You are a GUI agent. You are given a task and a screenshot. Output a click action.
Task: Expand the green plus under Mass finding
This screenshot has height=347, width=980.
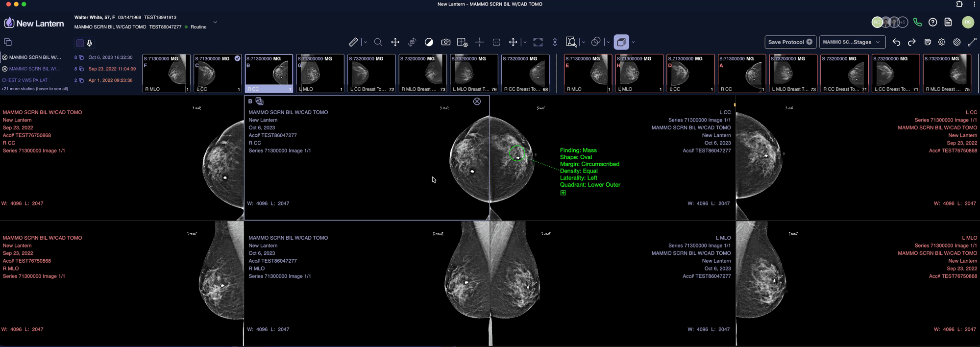563,193
